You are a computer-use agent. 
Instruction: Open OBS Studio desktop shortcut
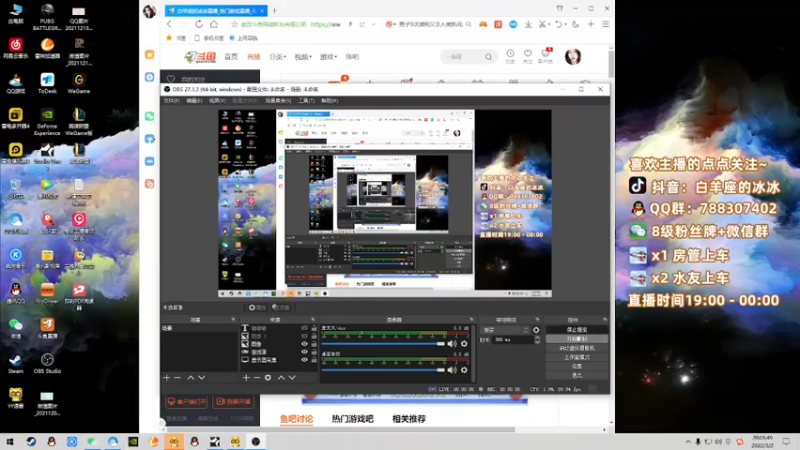47,363
